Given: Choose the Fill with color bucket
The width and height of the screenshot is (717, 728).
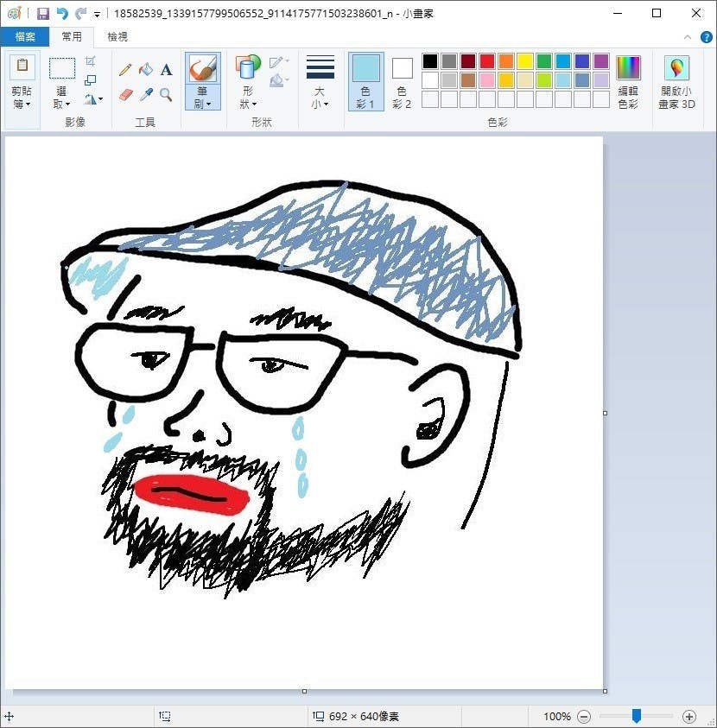Looking at the screenshot, I should [x=146, y=70].
